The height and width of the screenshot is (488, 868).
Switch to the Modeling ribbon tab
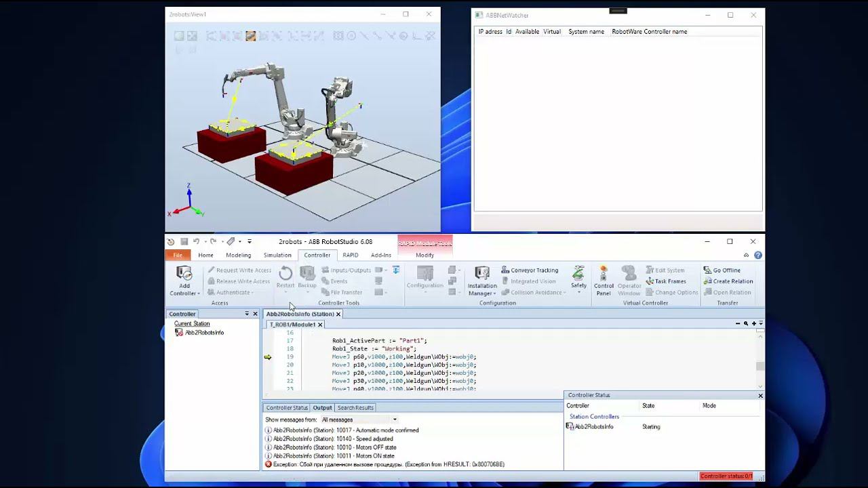click(x=238, y=255)
